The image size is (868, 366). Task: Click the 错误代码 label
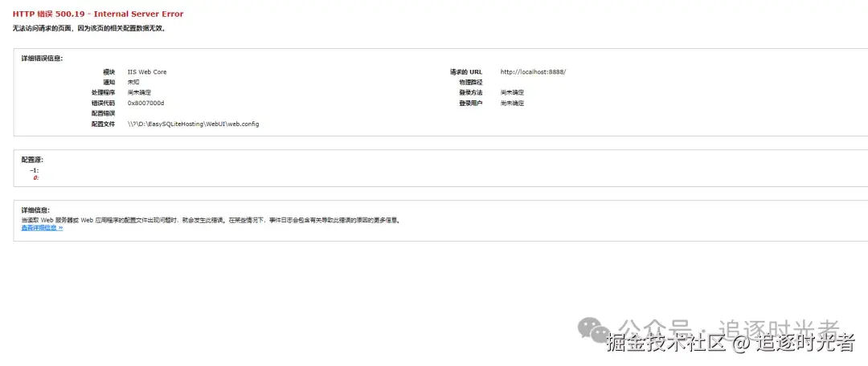(104, 103)
